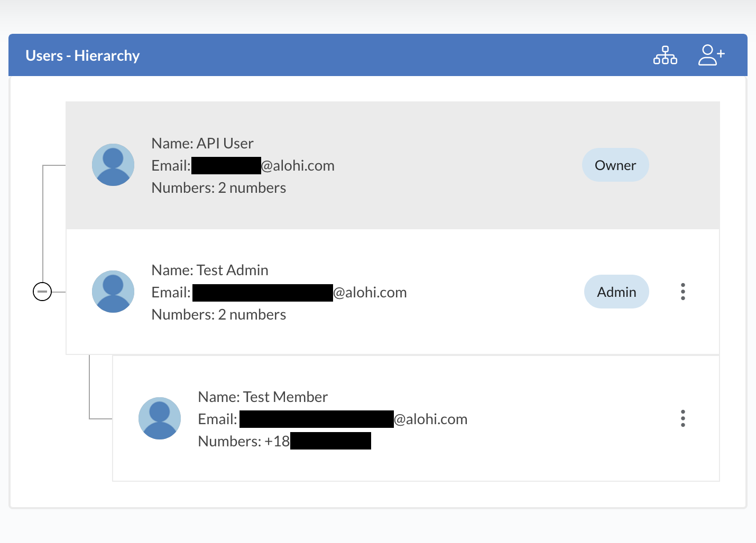Click "Numbers: 2 numbers" under API User
This screenshot has height=543, width=756.
tap(219, 188)
